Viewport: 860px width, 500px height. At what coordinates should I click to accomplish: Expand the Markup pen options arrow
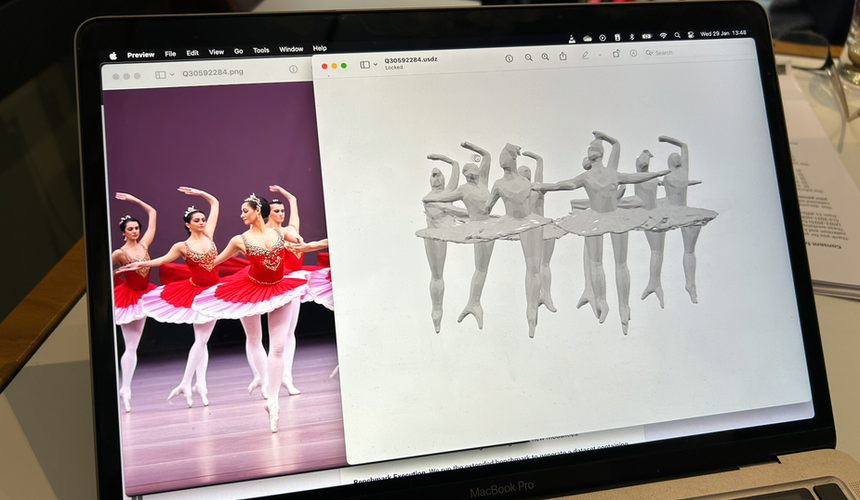pyautogui.click(x=599, y=55)
